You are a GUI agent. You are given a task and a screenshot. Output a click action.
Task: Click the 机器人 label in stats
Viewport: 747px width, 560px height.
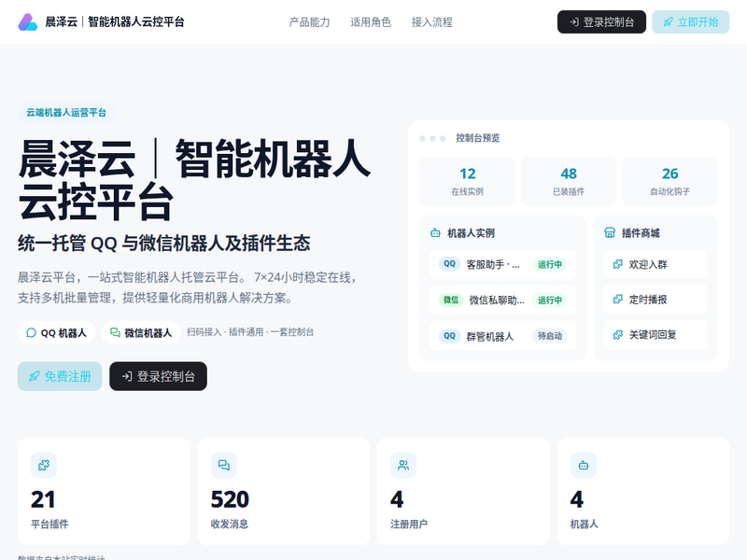pos(585,525)
